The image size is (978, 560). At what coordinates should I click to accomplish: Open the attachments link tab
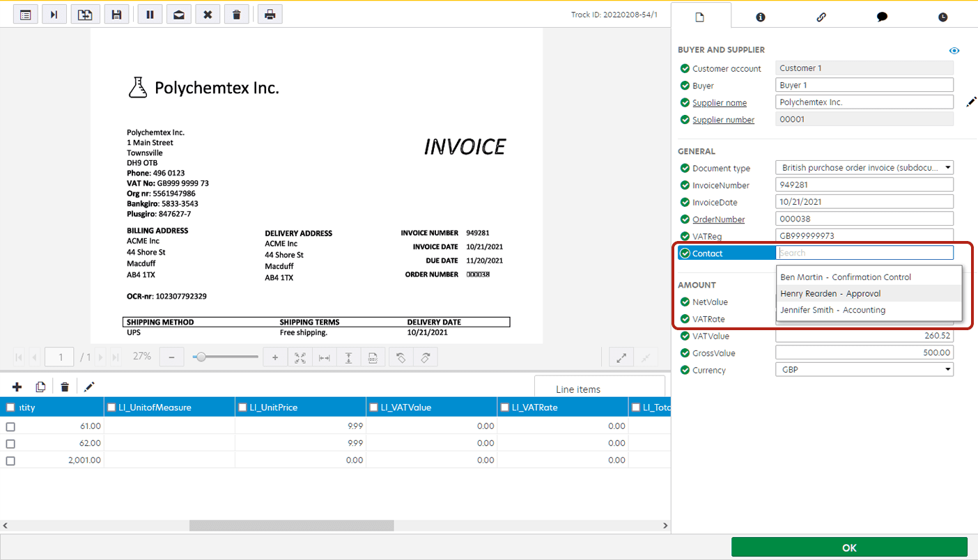click(821, 17)
